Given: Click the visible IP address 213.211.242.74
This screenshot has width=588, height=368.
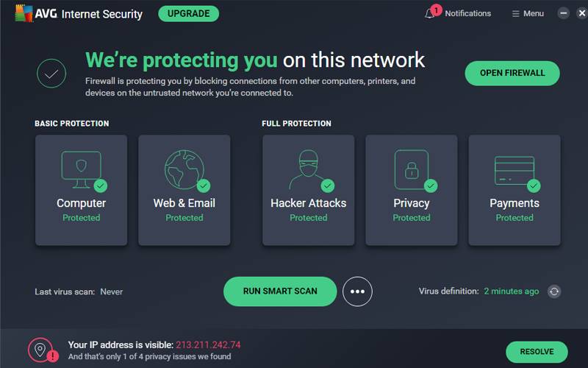Looking at the screenshot, I should click(x=208, y=344).
